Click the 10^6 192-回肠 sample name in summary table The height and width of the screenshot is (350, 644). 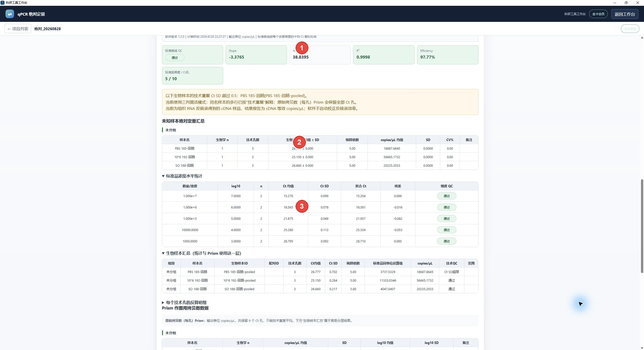pyautogui.click(x=185, y=157)
